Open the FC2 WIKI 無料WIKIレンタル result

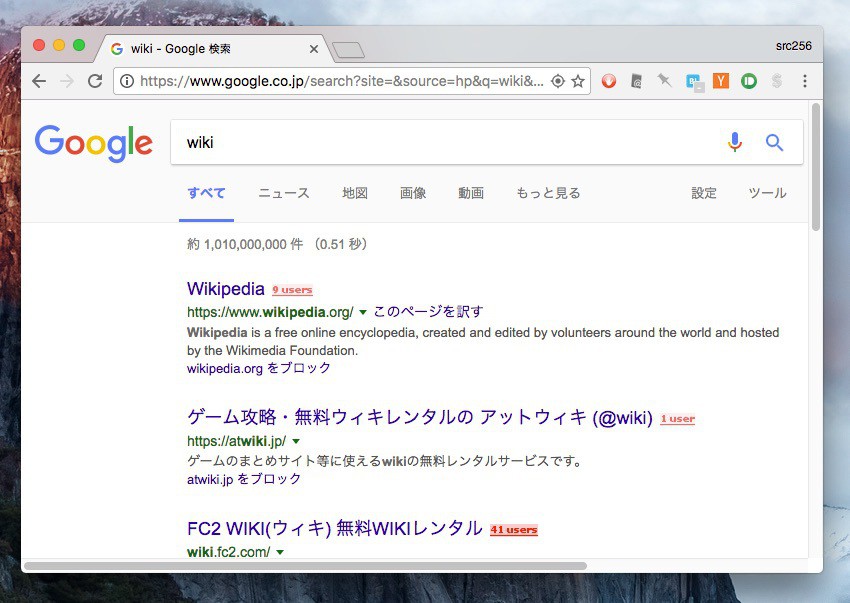pos(335,528)
